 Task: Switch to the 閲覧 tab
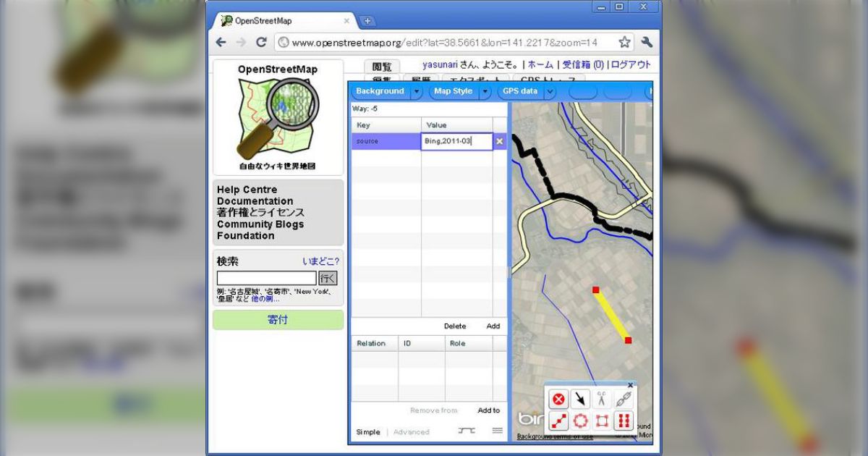tap(383, 66)
